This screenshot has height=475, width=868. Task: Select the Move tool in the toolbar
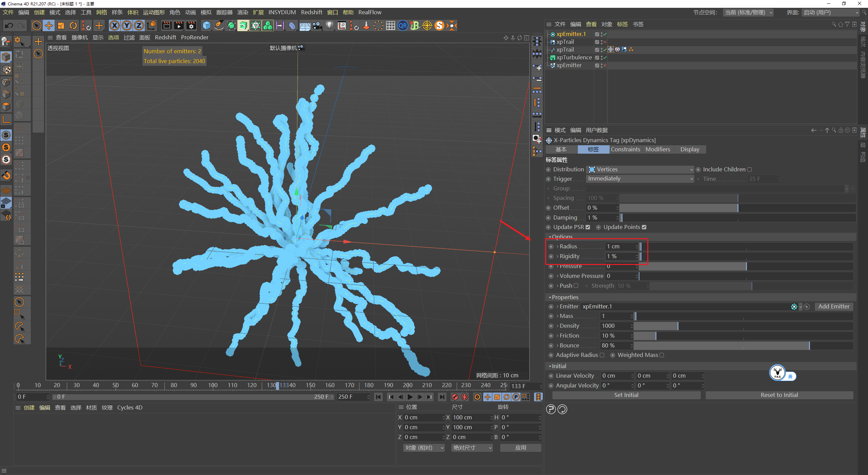tap(48, 25)
